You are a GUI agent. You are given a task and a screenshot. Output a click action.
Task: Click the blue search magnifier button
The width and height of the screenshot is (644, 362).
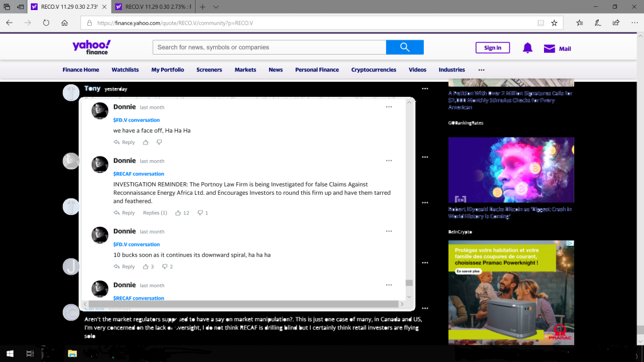404,47
